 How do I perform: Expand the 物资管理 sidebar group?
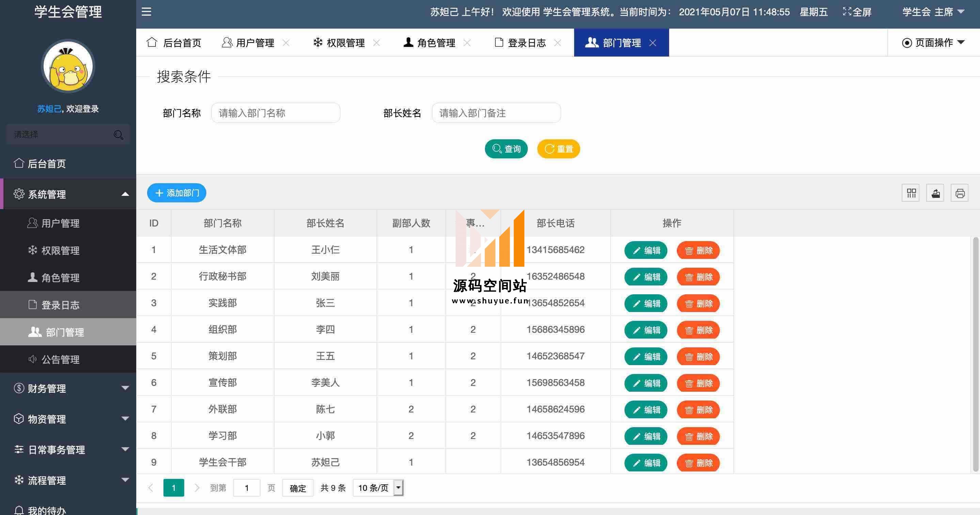[68, 419]
